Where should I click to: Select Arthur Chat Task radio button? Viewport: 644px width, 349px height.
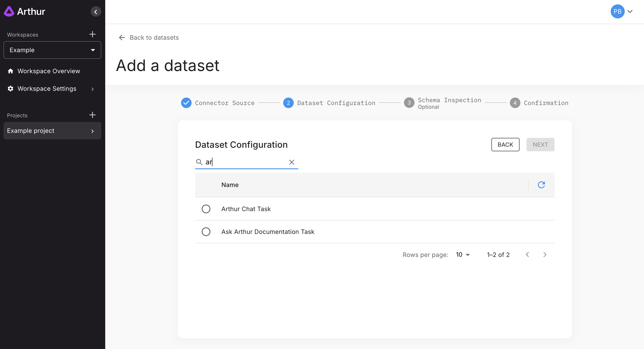pyautogui.click(x=206, y=209)
